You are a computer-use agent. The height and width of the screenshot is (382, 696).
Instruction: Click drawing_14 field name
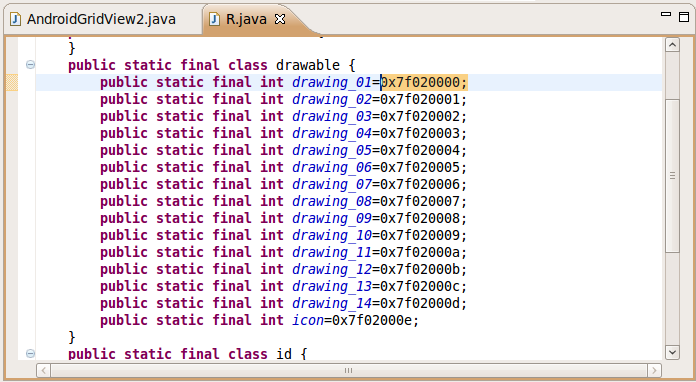click(x=332, y=303)
